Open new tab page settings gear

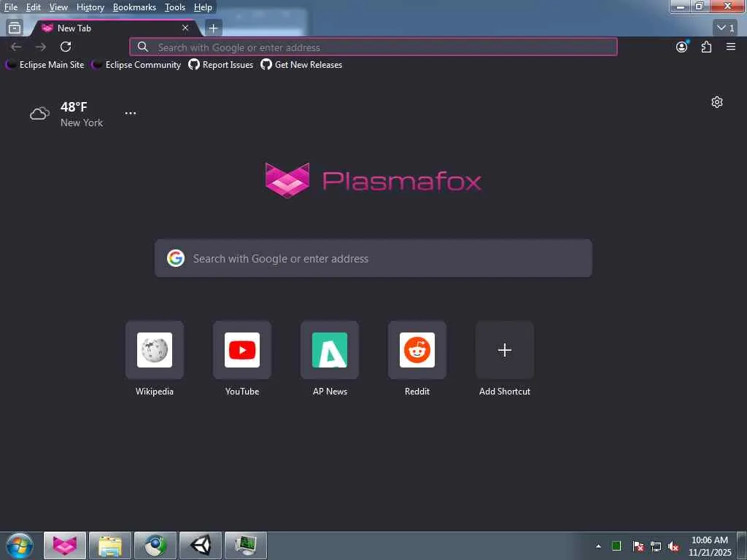click(717, 102)
